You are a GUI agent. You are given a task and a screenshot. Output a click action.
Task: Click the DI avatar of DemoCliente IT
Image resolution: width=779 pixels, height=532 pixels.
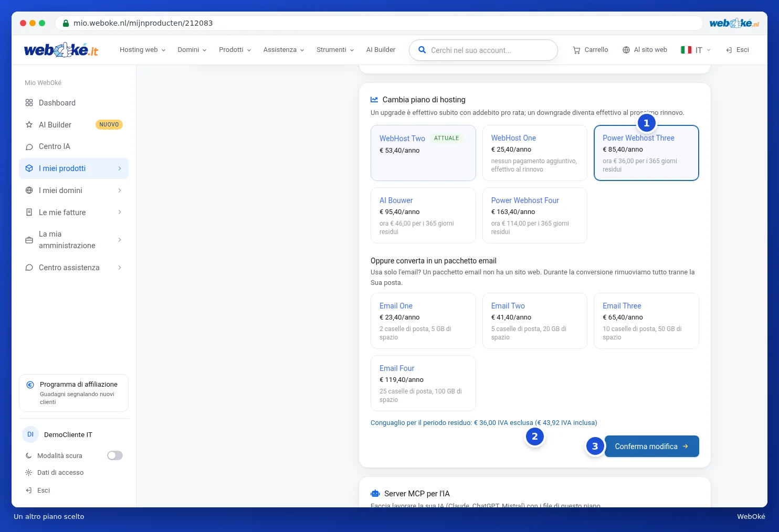[30, 434]
